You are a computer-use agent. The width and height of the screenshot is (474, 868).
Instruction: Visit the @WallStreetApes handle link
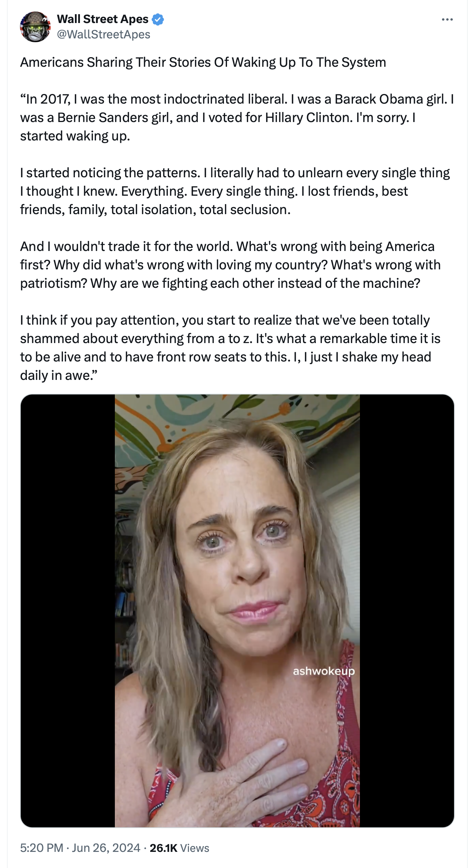click(104, 35)
